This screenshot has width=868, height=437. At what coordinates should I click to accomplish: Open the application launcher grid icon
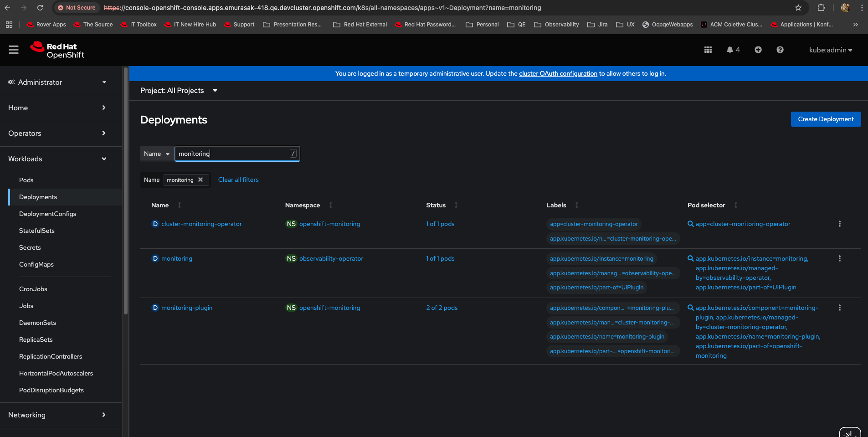[708, 50]
